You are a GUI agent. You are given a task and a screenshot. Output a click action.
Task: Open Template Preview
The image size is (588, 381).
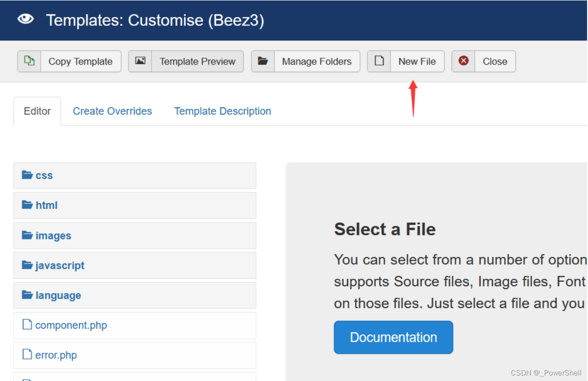click(186, 61)
